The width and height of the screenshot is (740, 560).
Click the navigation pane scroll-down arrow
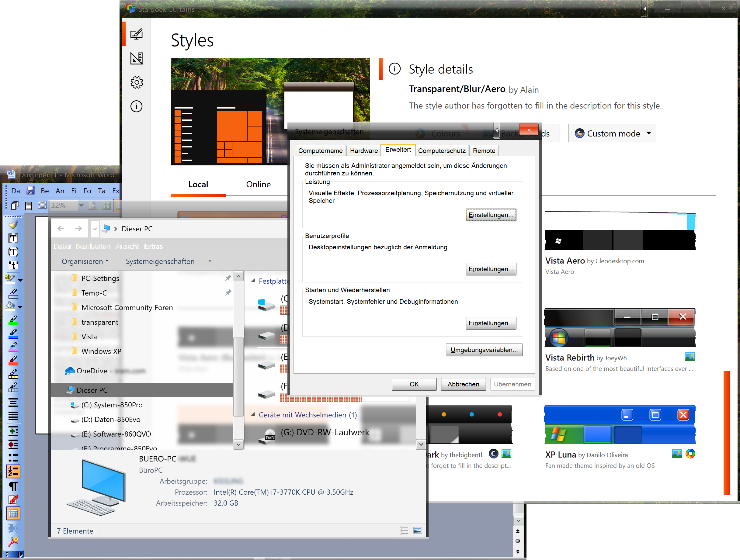(x=238, y=444)
